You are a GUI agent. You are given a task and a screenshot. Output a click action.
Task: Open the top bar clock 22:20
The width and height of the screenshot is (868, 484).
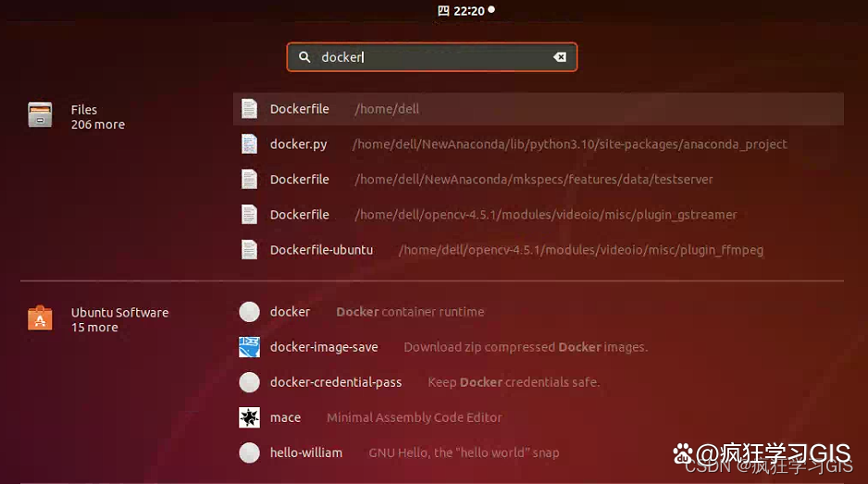465,10
